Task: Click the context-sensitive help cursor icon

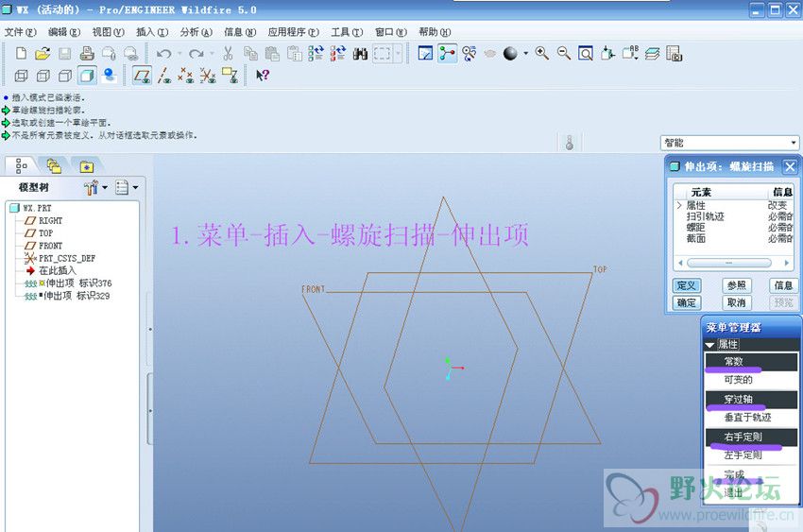Action: pyautogui.click(x=263, y=76)
